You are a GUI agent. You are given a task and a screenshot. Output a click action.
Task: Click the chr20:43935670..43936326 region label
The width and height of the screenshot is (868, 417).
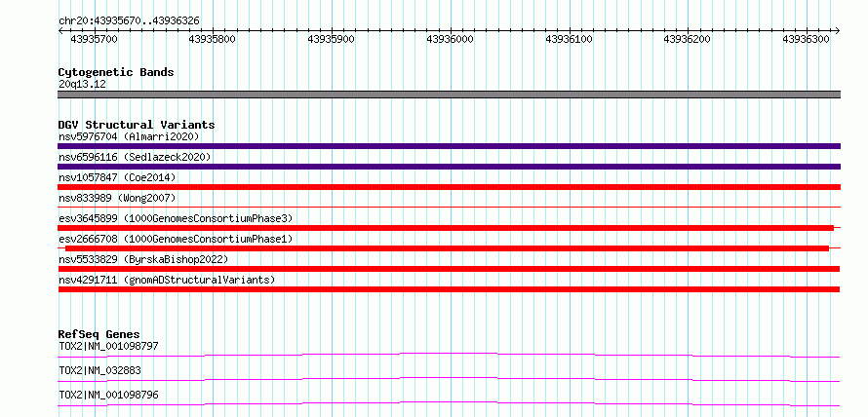129,21
